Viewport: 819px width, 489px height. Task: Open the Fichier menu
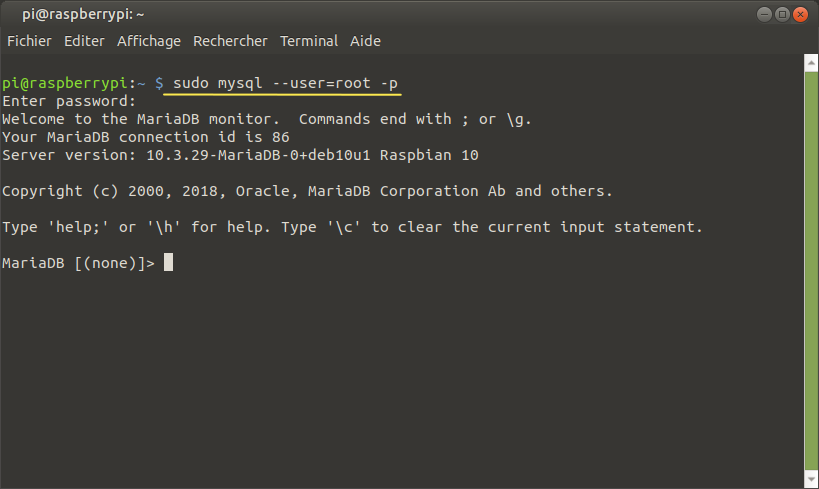click(29, 41)
